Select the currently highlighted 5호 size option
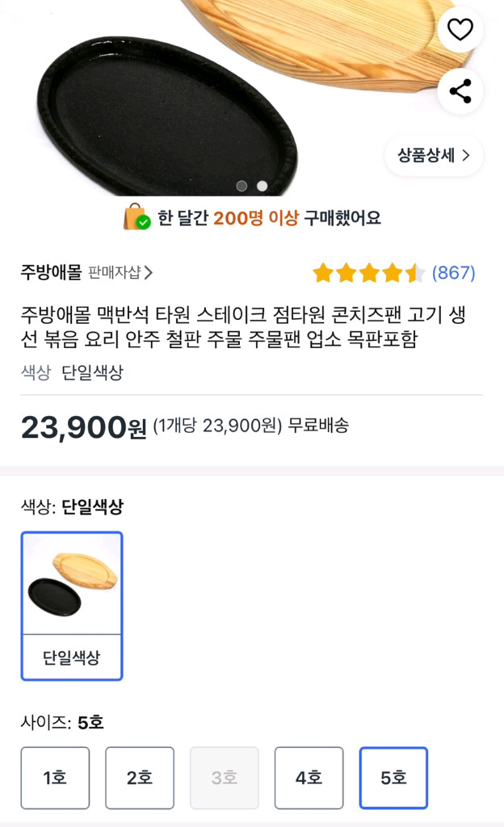The height and width of the screenshot is (827, 504). coord(393,777)
